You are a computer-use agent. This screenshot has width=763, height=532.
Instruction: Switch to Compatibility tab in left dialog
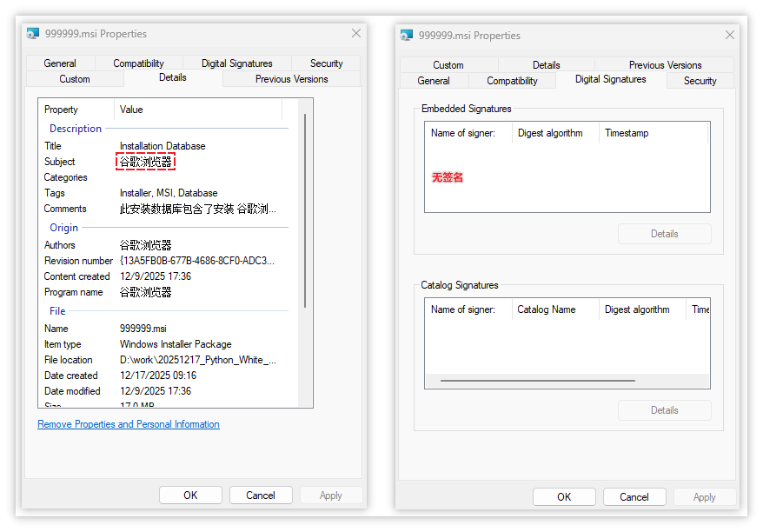coord(139,63)
